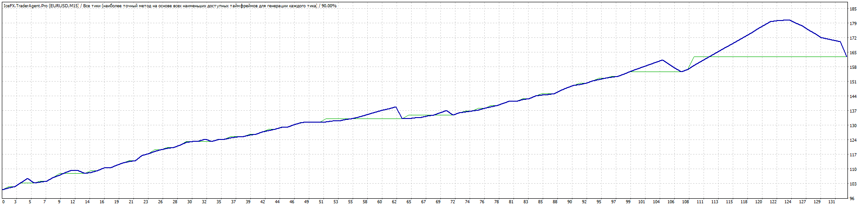Select trade number 127 on the axis
Screen dimensions: 868x206
(x=803, y=202)
